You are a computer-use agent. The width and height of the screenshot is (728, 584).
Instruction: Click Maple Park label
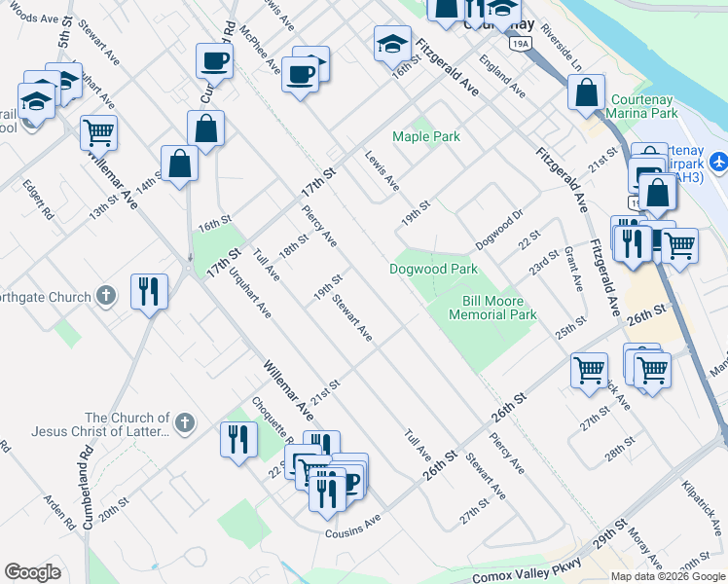(426, 136)
